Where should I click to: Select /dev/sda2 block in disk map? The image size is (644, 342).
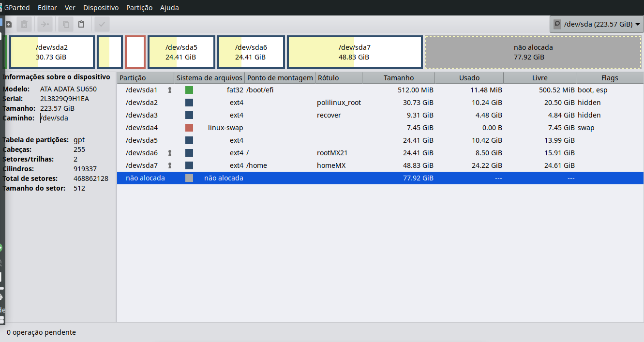pyautogui.click(x=51, y=52)
